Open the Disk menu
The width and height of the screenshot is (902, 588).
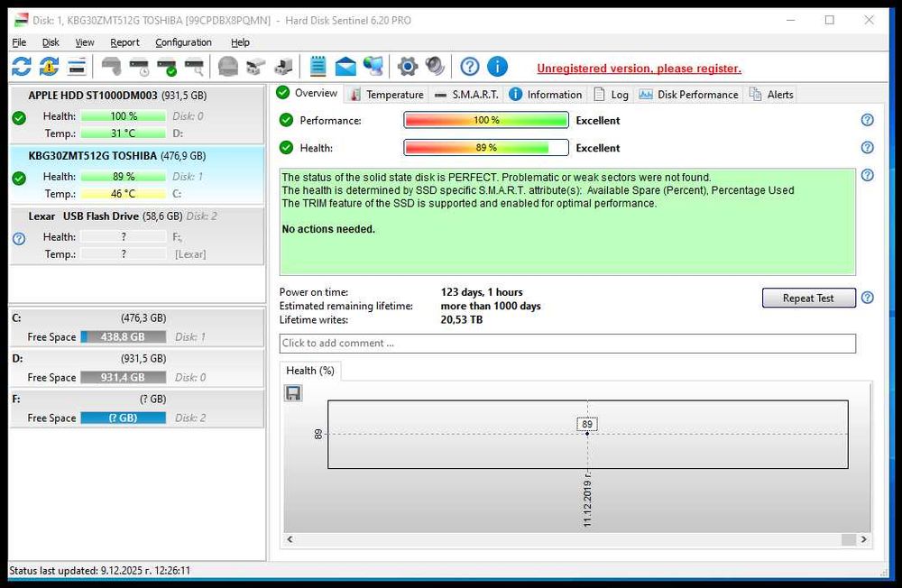pos(51,42)
